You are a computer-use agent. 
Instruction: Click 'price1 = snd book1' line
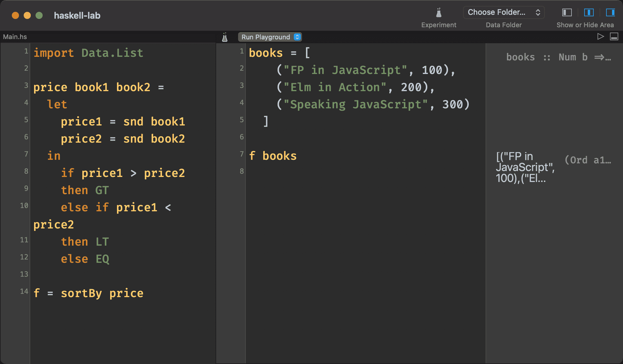[x=123, y=122]
